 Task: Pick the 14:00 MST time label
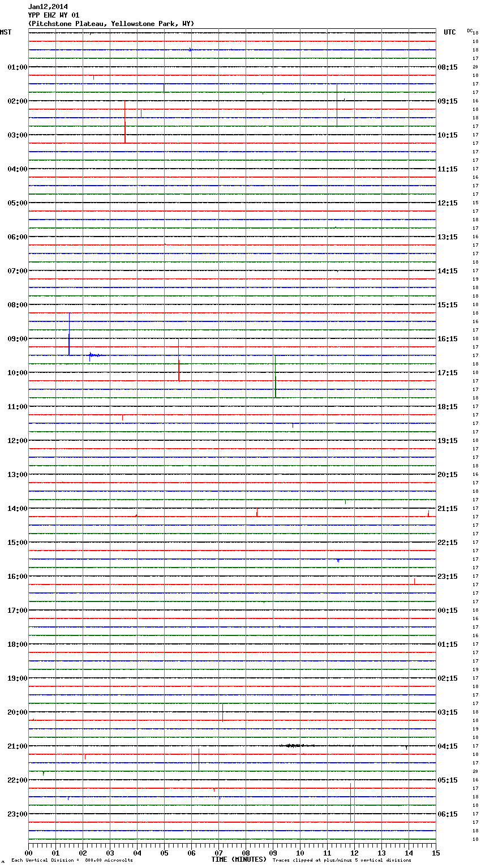pos(17,509)
